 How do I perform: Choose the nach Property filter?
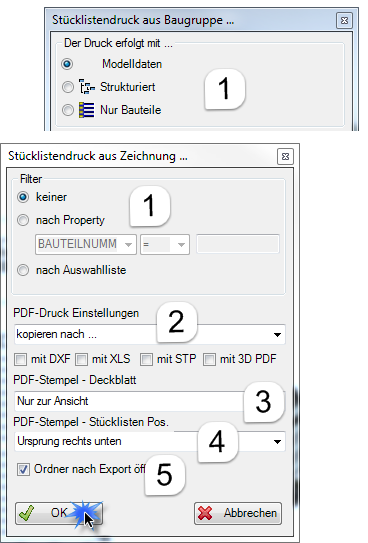tap(23, 220)
